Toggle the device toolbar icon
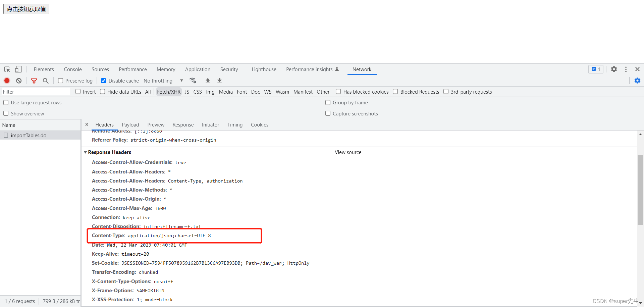 [18, 69]
